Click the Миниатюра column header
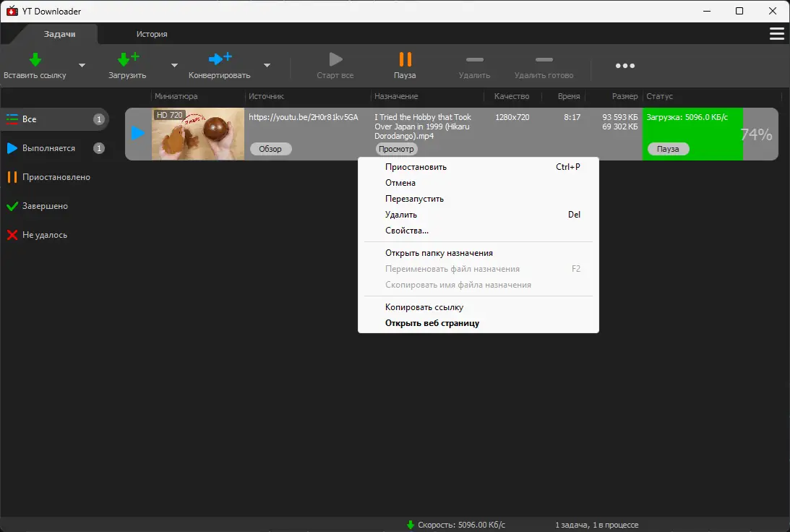Viewport: 790px width, 532px height. point(176,96)
